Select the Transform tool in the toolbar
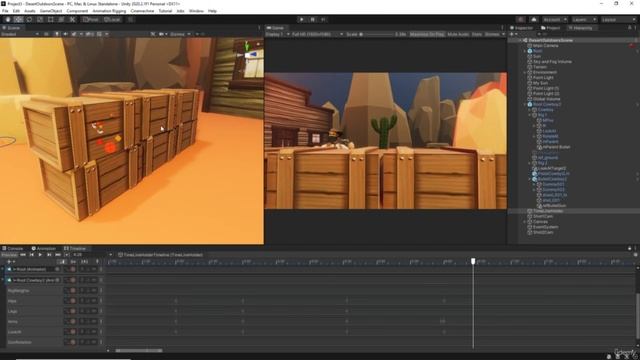640x360 pixels. pos(61,20)
